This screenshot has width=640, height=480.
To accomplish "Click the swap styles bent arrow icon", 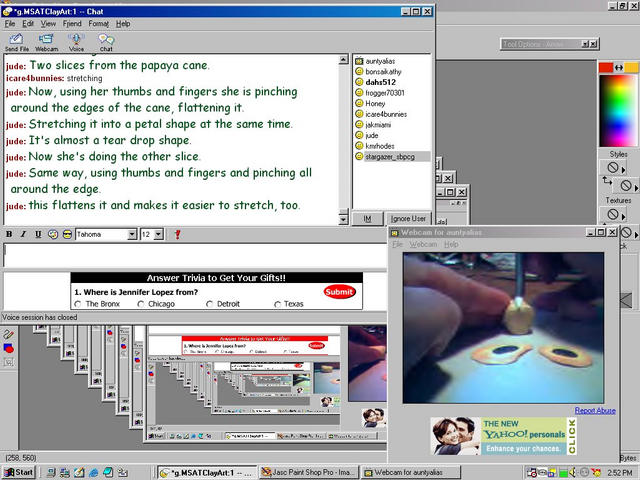I will coord(607,180).
